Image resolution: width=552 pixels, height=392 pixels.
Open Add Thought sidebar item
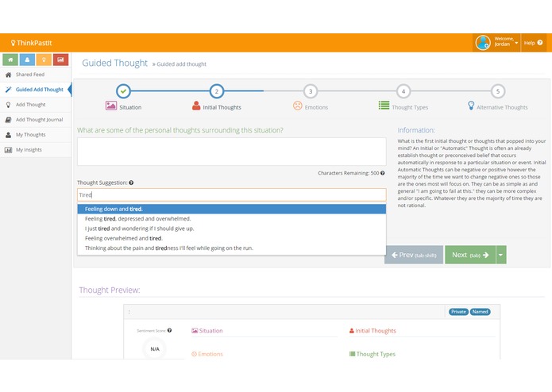pyautogui.click(x=36, y=105)
